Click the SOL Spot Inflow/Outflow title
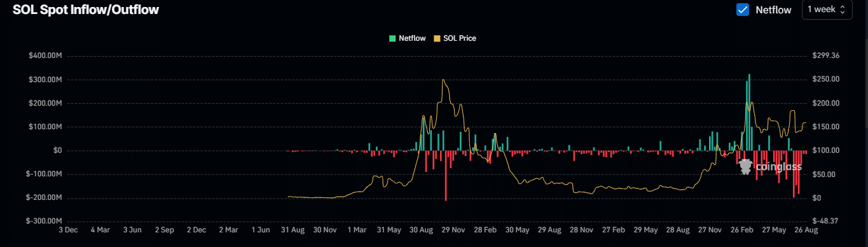This screenshot has height=247, width=868. pos(86,10)
